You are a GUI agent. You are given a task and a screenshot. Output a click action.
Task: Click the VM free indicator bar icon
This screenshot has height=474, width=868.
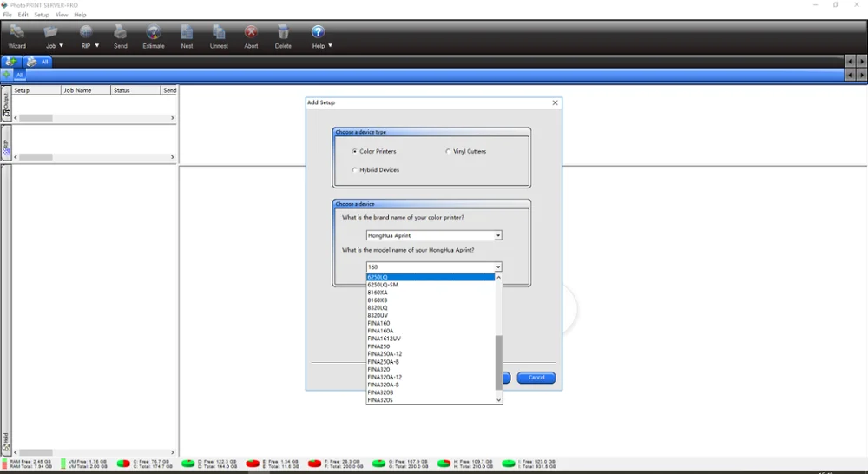[63, 464]
